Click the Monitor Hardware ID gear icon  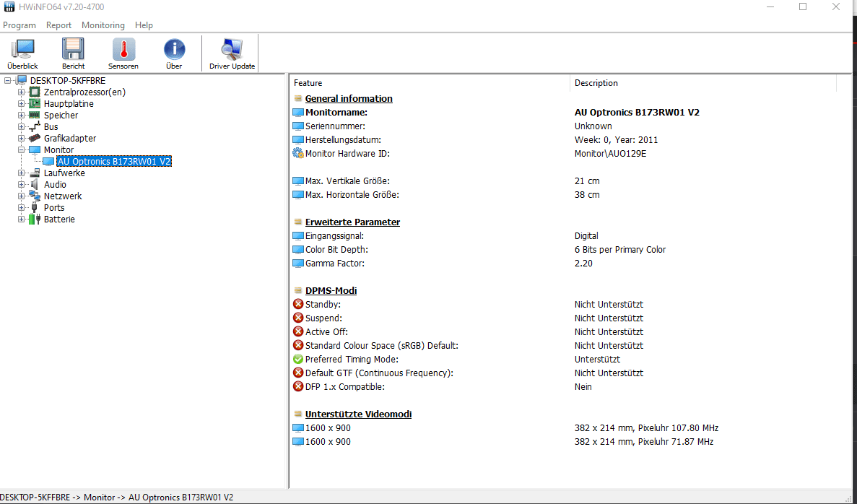coord(298,154)
